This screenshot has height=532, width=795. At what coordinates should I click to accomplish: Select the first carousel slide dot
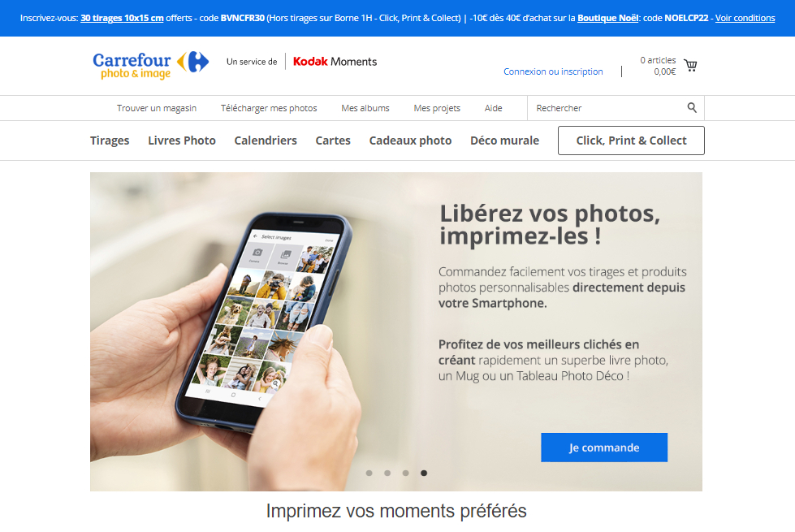pos(369,474)
